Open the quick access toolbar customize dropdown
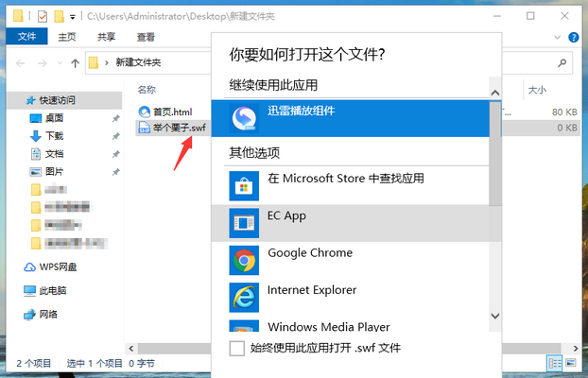Screen dimensions: 588x378 (74, 17)
